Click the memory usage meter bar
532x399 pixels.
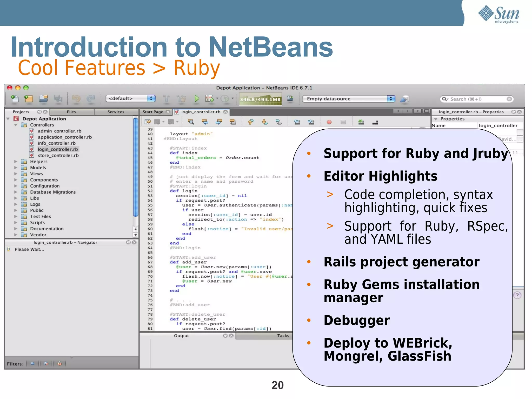pos(260,99)
